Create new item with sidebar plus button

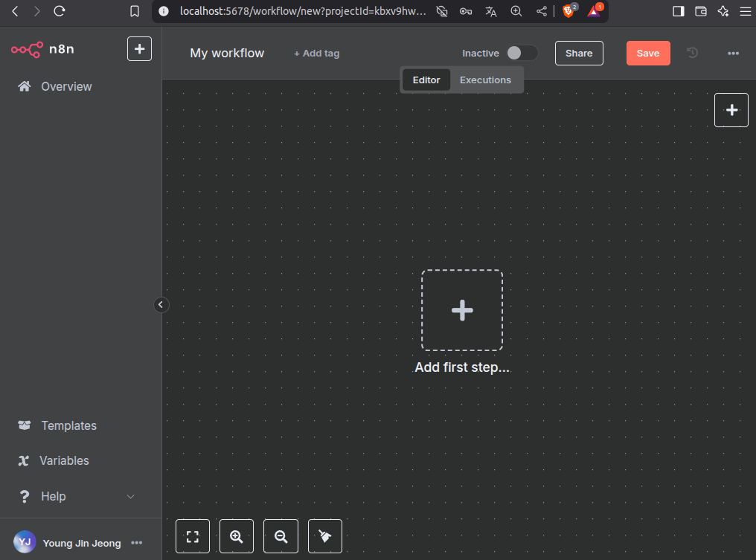139,48
